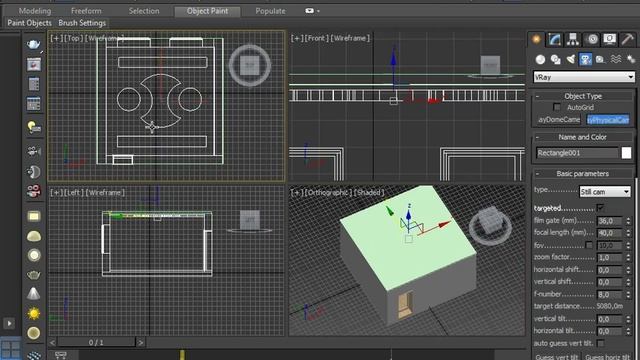Enable auto guess vert tilt checkbox

[600, 343]
